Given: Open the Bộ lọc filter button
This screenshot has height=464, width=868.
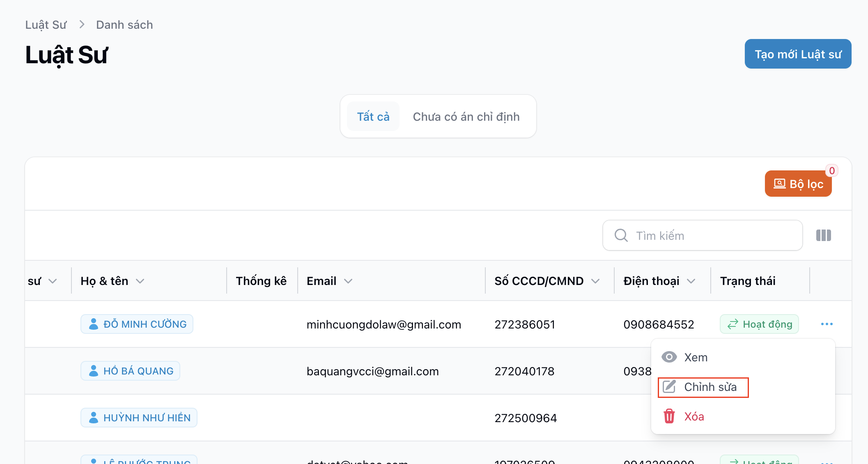Looking at the screenshot, I should [798, 184].
